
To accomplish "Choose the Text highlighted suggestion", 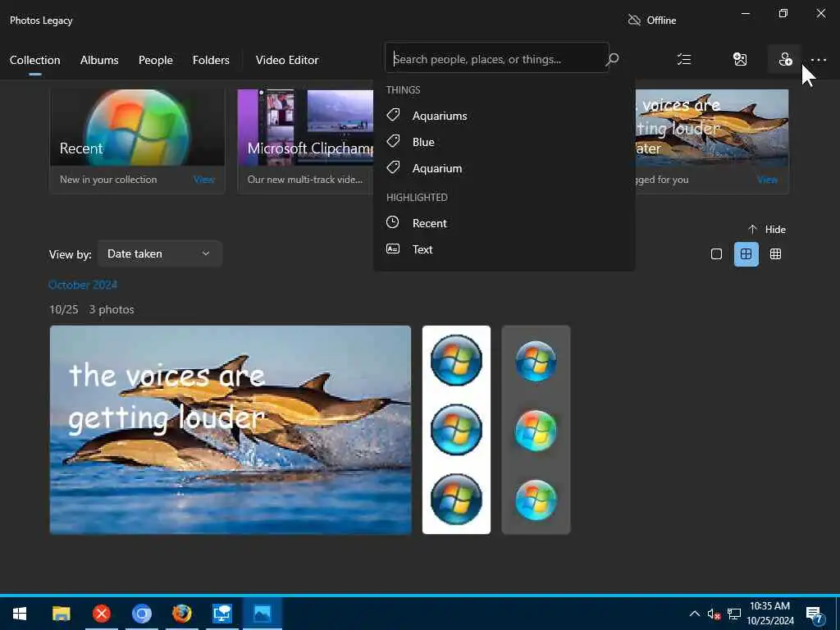I will click(504, 249).
